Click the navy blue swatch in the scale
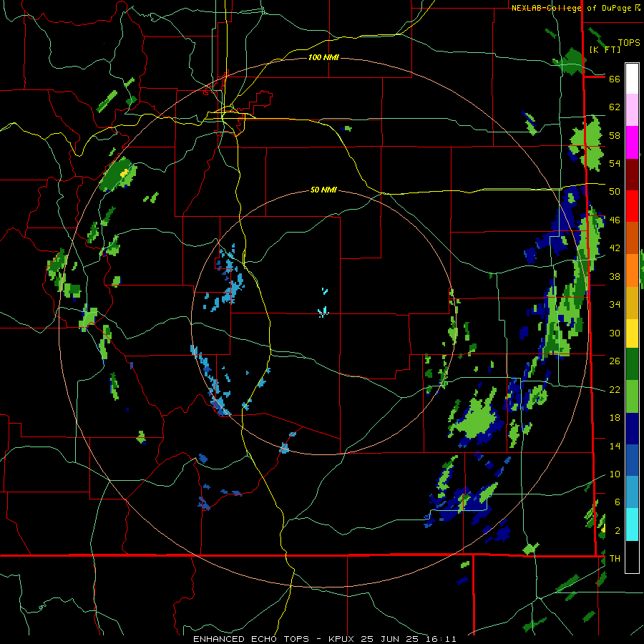This screenshot has height=644, width=644. [x=632, y=429]
